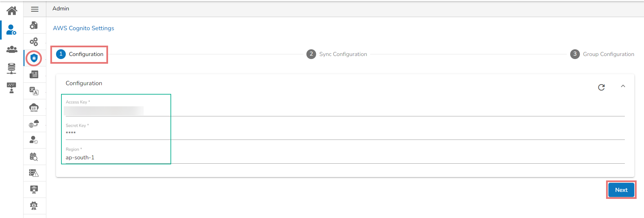Open the server warning icon
644x218 pixels.
tap(34, 173)
